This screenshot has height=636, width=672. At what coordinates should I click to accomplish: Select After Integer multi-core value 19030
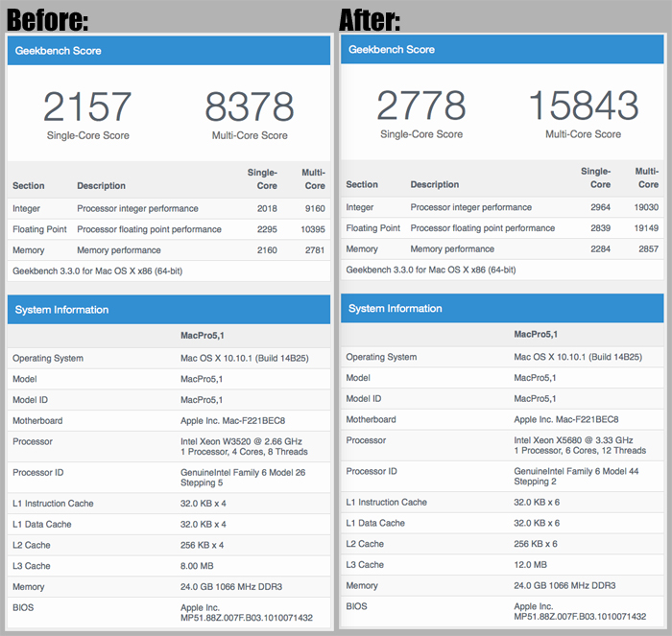point(646,207)
